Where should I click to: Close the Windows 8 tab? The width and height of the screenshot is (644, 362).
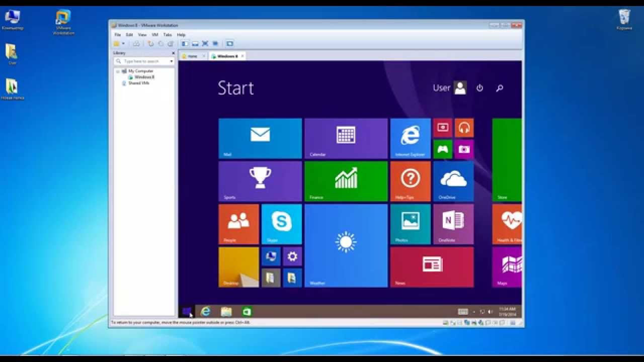click(242, 56)
